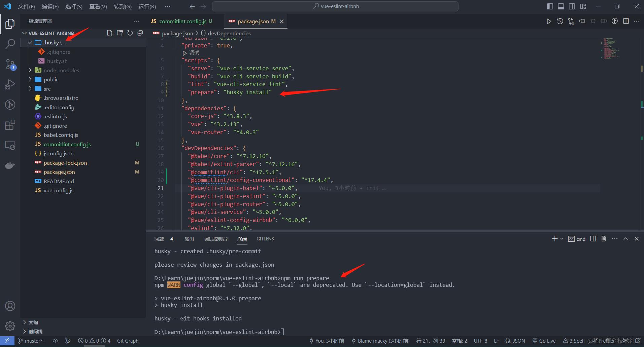
Task: Toggle the primary sidebar layout button
Action: click(550, 6)
